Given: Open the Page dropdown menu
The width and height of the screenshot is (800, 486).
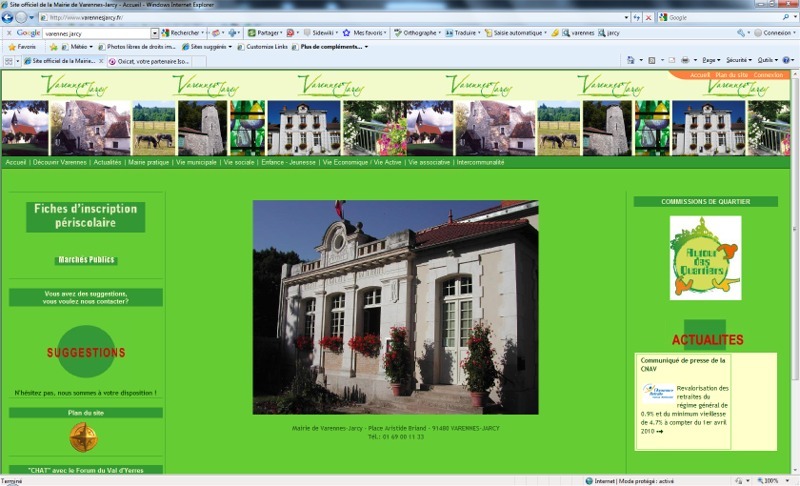Looking at the screenshot, I should pyautogui.click(x=711, y=60).
